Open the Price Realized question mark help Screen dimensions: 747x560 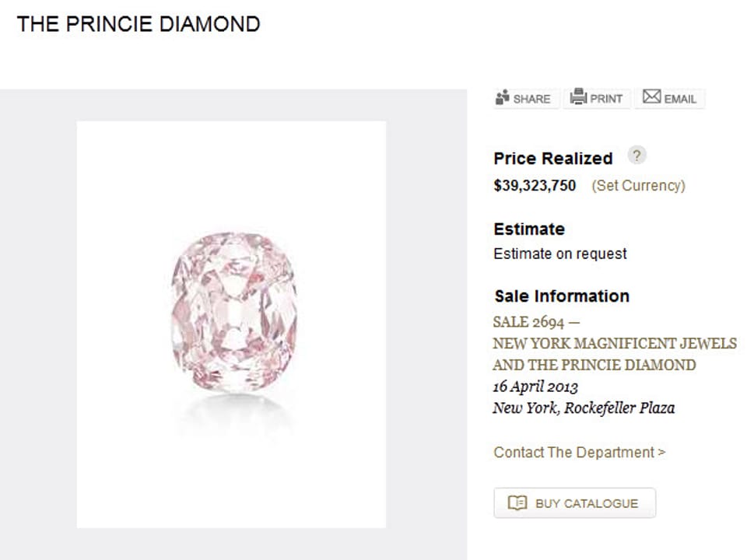[x=637, y=155]
